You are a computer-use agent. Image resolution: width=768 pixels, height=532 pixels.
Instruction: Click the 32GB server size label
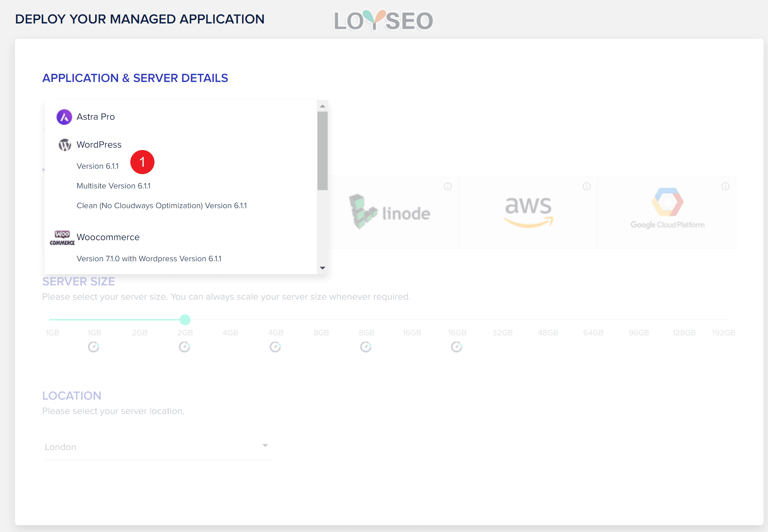pyautogui.click(x=503, y=333)
